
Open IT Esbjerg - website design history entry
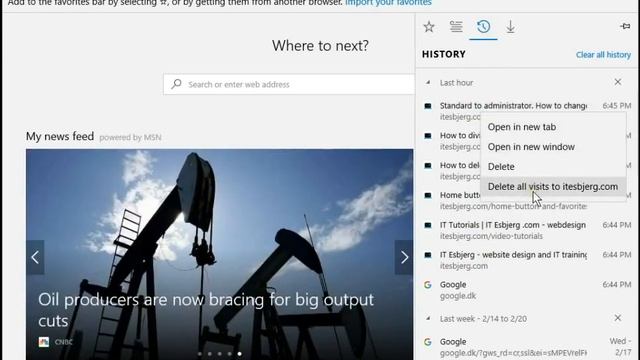527,260
